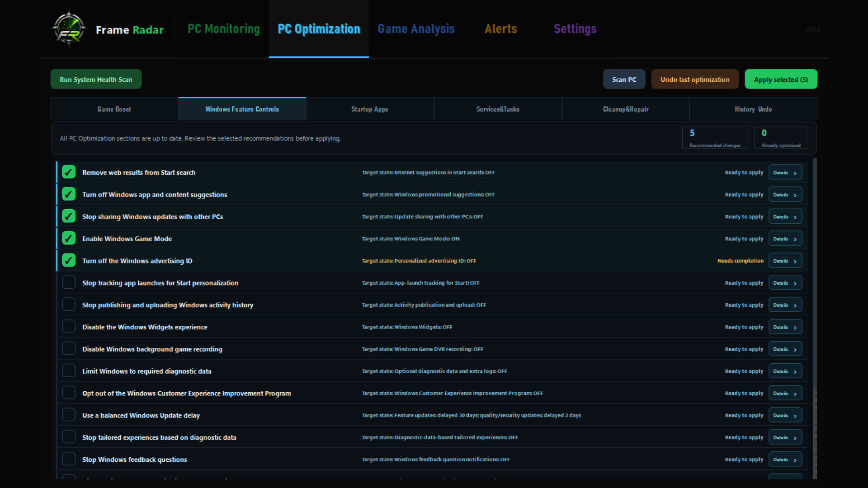The image size is (868, 488).
Task: Uncheck Turn off Windows app and content suggestions
Action: coord(69,194)
